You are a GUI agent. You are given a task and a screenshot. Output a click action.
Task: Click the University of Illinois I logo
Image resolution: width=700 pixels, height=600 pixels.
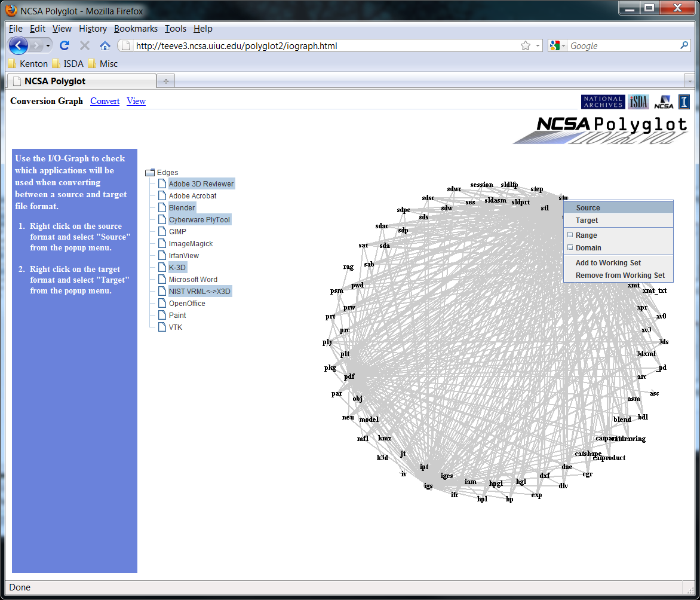coord(684,102)
